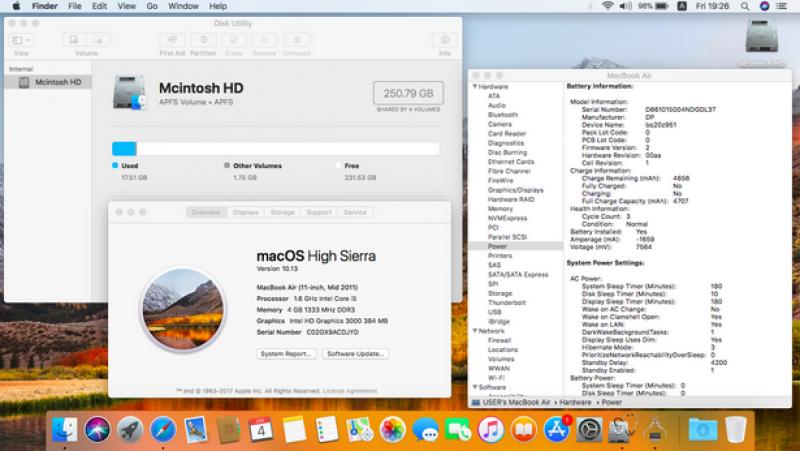Collapse the Software section in System Information
800x451 pixels.
(475, 387)
